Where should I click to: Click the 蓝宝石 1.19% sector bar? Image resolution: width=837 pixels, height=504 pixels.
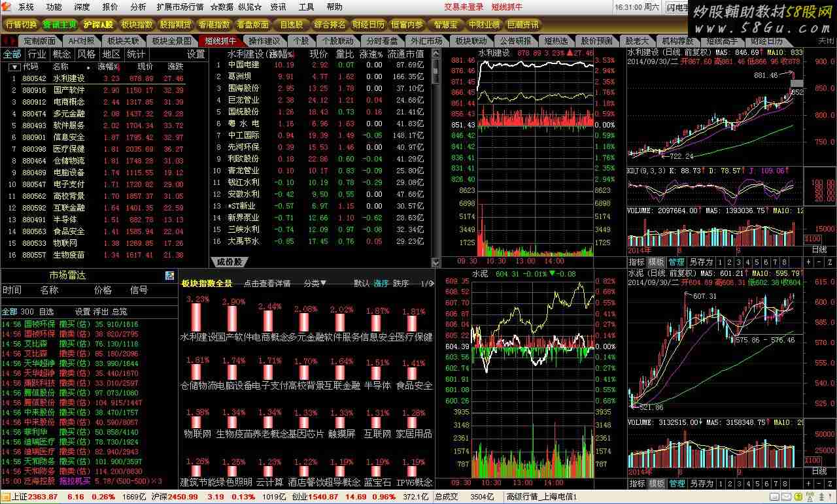(377, 471)
